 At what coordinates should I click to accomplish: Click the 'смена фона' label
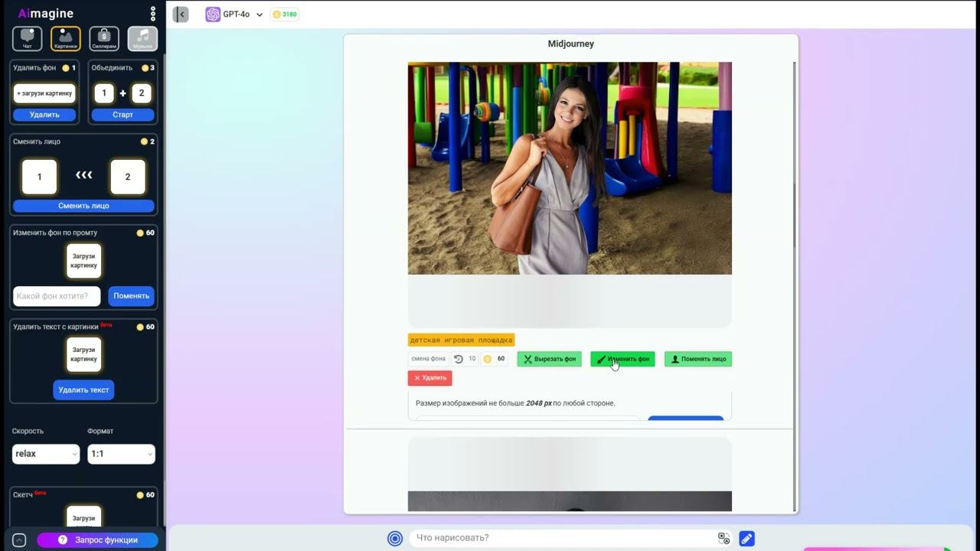click(x=428, y=359)
